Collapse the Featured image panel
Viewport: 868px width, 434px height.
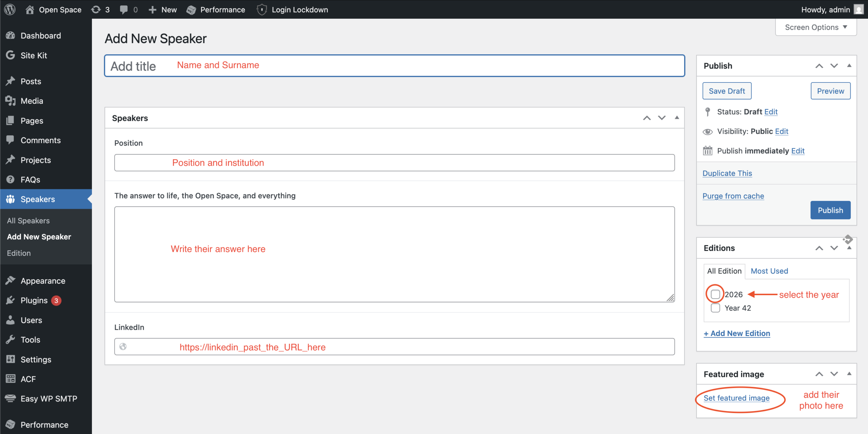click(x=849, y=374)
